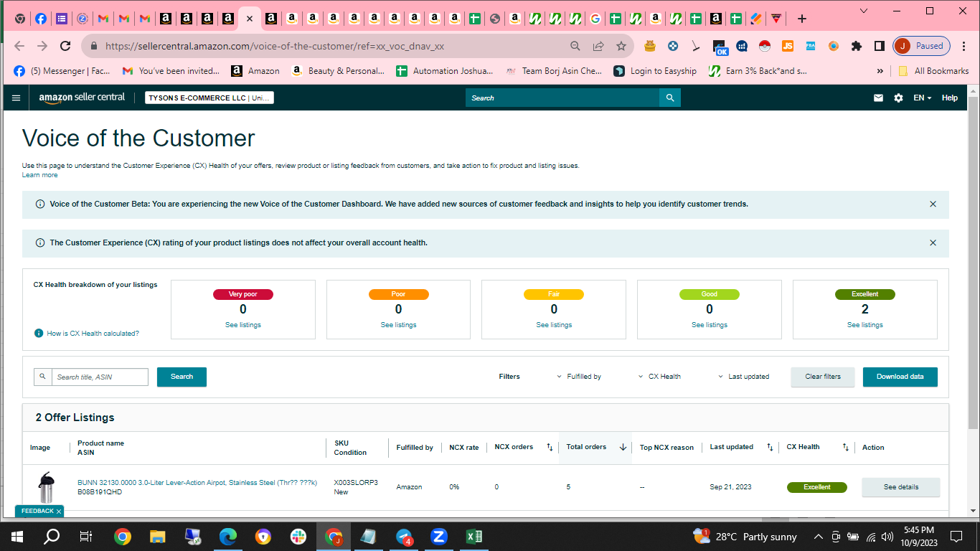Close the FEEDBACK tab widget

(x=59, y=511)
